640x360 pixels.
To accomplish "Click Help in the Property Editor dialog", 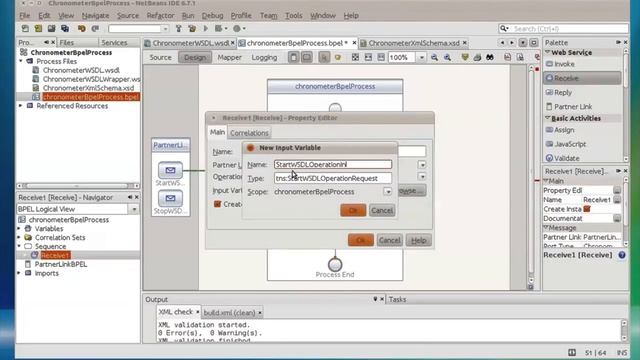I will coord(418,240).
